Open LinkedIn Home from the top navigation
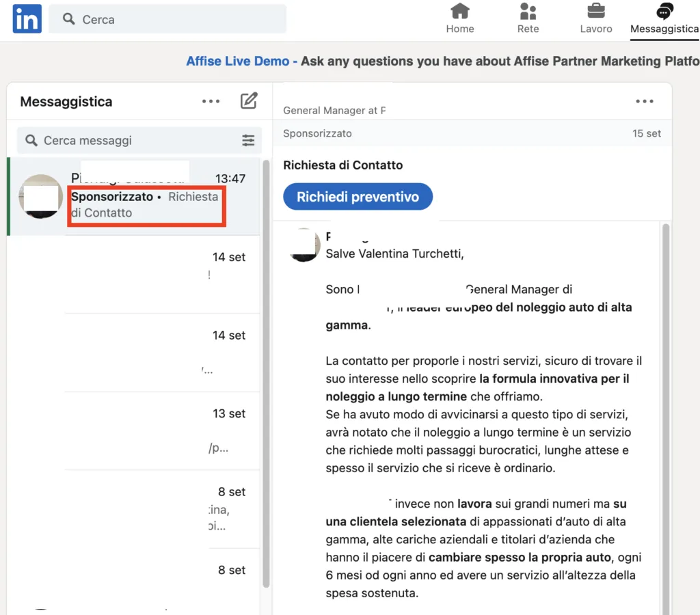 click(x=459, y=17)
